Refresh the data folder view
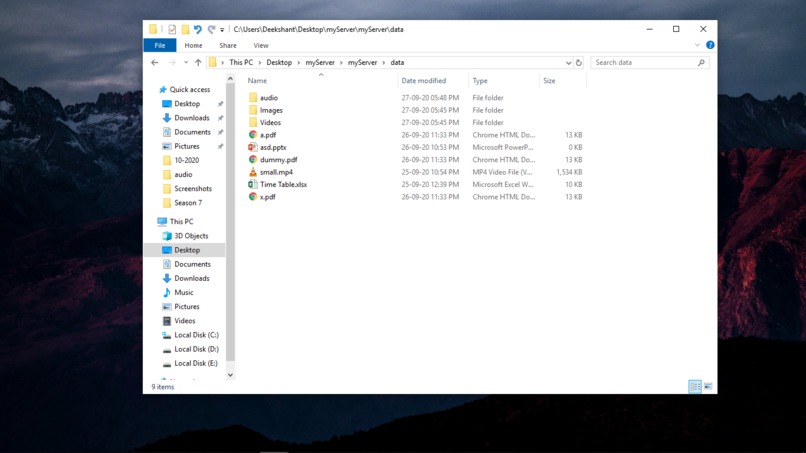Screen dimensions: 806x453 click(579, 63)
